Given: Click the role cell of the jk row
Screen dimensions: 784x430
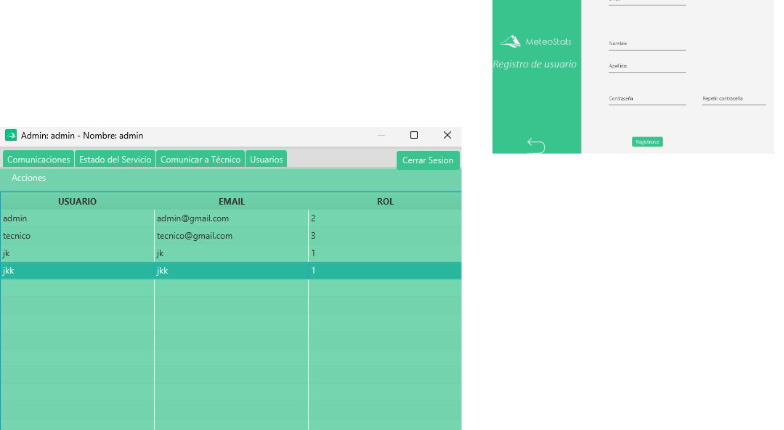Looking at the screenshot, I should [x=385, y=254].
